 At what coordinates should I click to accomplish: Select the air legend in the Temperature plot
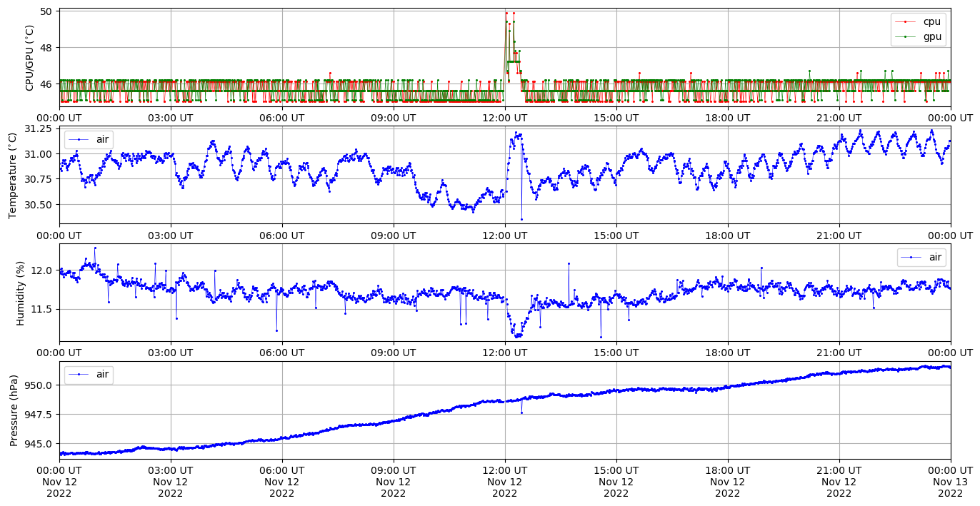coord(89,139)
